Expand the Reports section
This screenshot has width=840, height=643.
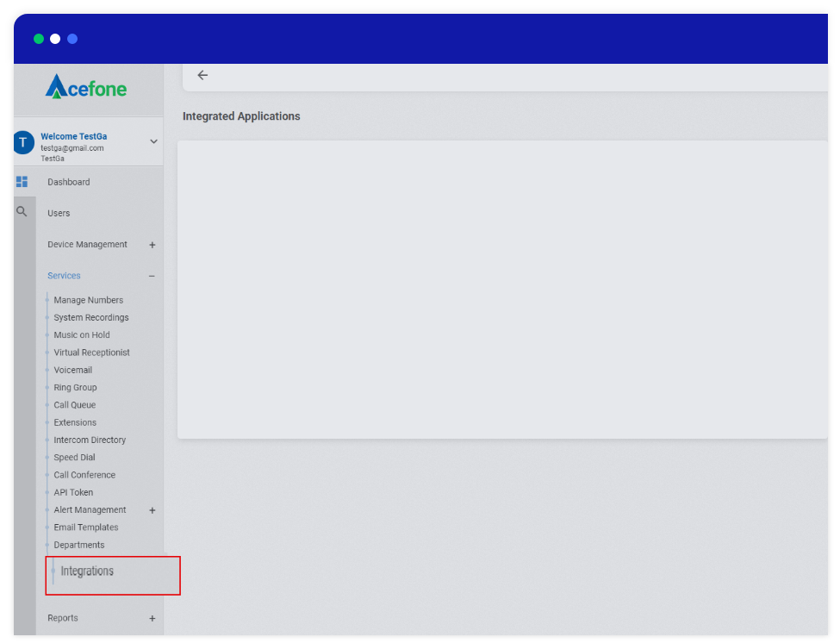tap(152, 619)
